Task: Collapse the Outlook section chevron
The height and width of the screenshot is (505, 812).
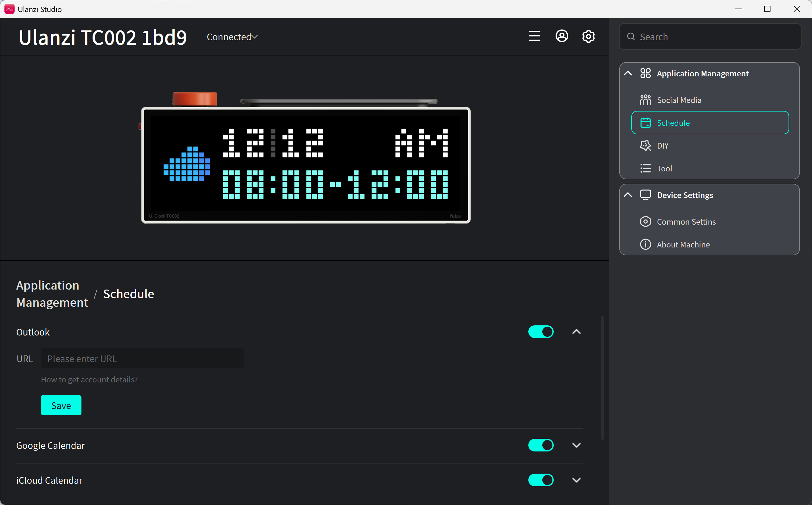Action: click(x=577, y=332)
